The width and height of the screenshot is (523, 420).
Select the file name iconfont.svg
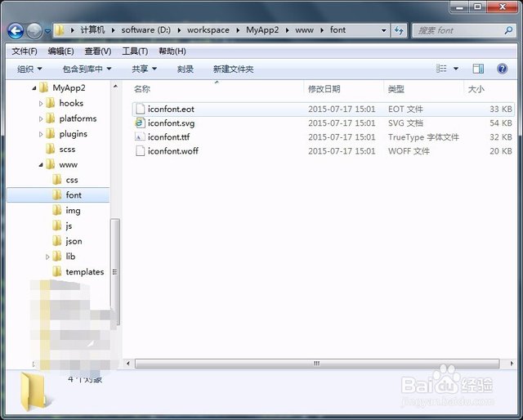(x=171, y=123)
